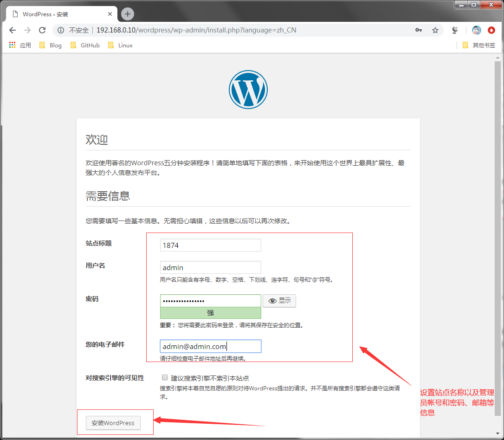The width and height of the screenshot is (504, 440).
Task: Open the Linux bookmark folder
Action: [x=121, y=45]
